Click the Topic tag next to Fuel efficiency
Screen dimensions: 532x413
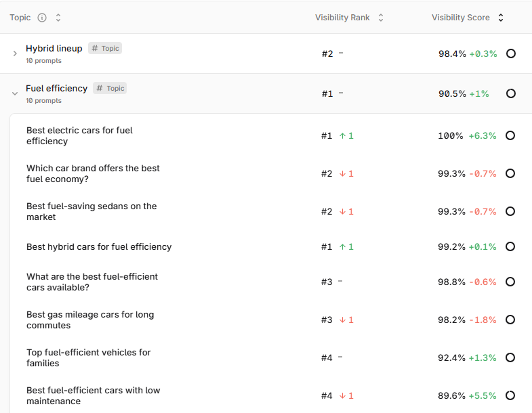click(x=110, y=88)
